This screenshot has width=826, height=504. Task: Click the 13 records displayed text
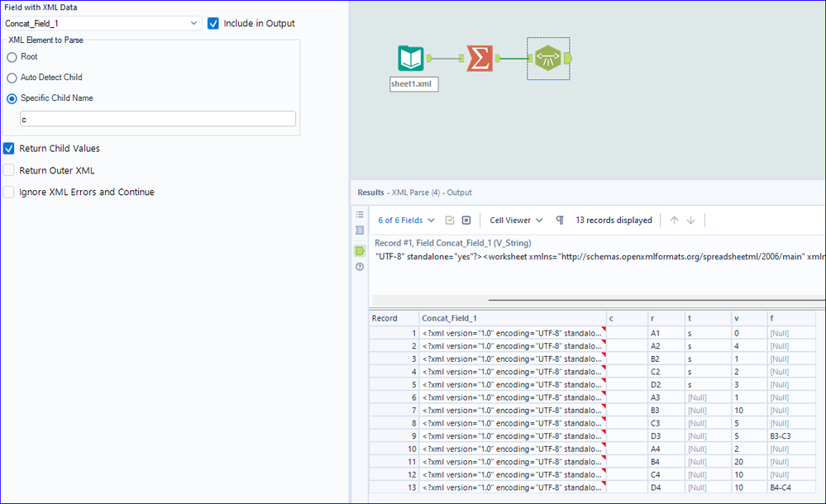pos(614,220)
